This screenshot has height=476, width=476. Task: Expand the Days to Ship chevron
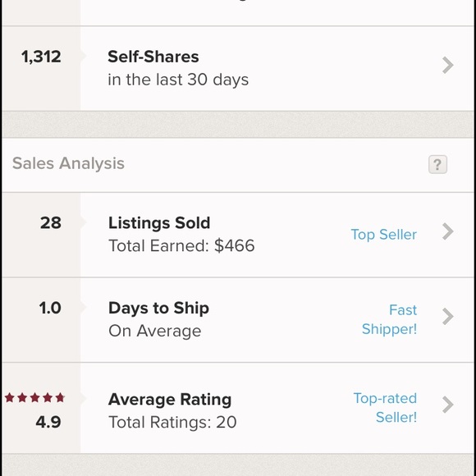(448, 316)
